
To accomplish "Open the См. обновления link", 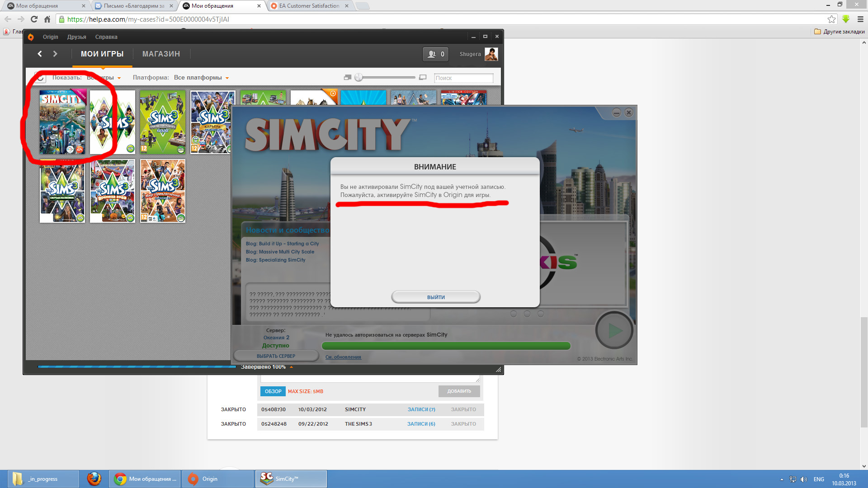I will coord(343,357).
